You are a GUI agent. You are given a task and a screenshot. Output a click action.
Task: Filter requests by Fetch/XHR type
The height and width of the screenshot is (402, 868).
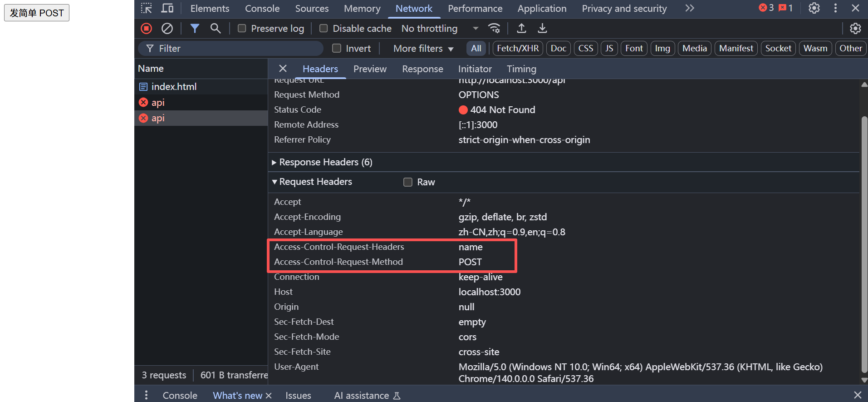point(518,49)
